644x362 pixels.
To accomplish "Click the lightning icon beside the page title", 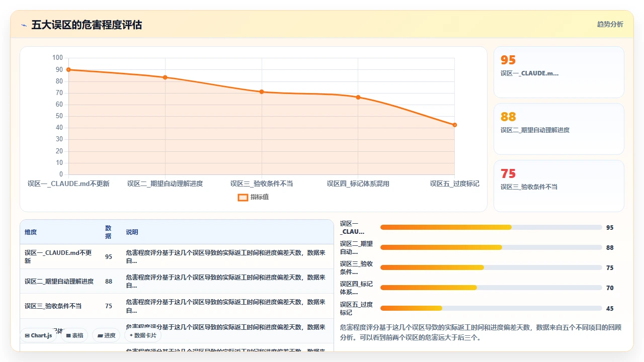I will coord(24,25).
